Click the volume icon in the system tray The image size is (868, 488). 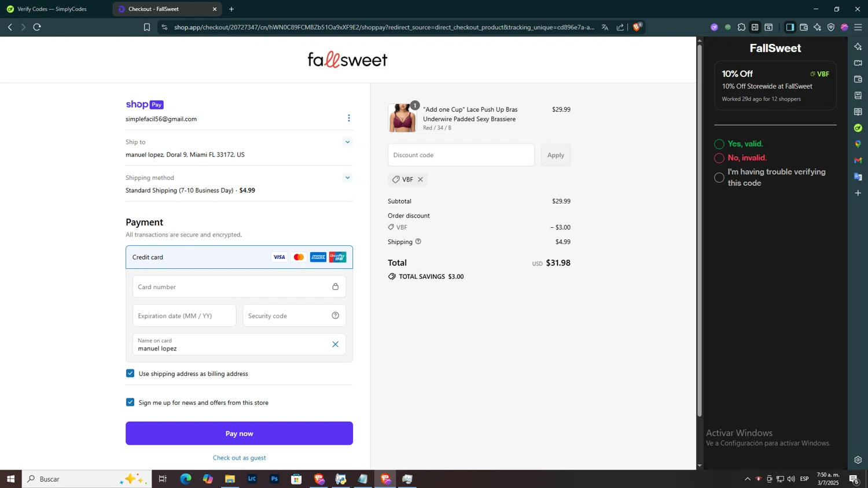click(x=791, y=479)
